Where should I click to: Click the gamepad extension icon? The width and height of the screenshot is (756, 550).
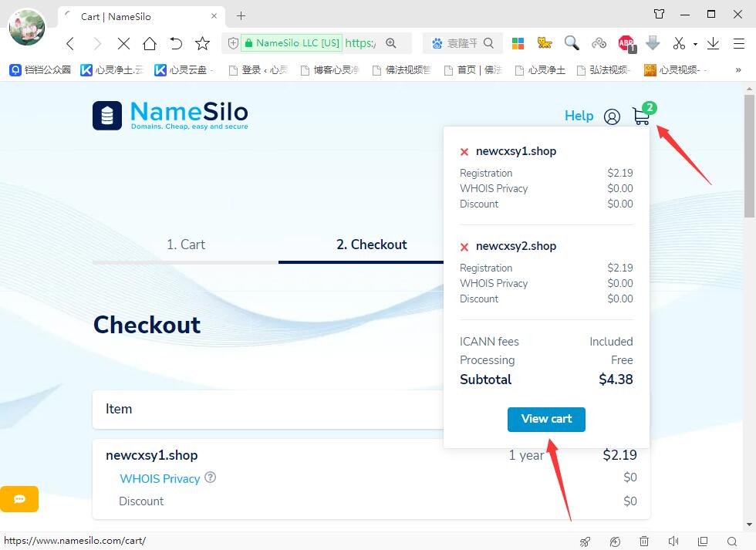[599, 43]
